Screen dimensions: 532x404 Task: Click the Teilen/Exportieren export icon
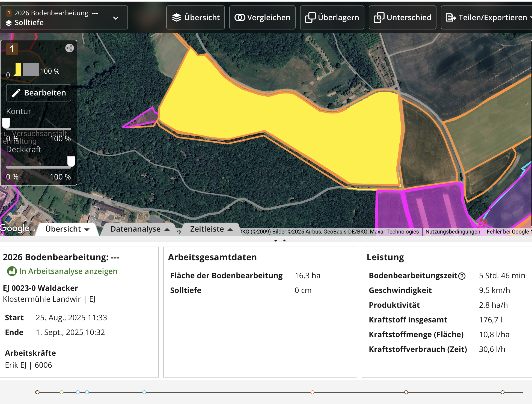[x=451, y=17]
